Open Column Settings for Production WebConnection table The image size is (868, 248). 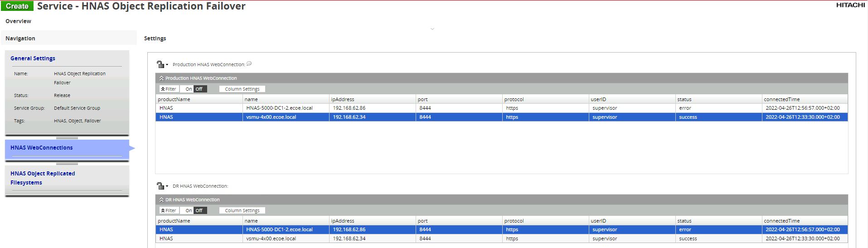pos(242,89)
